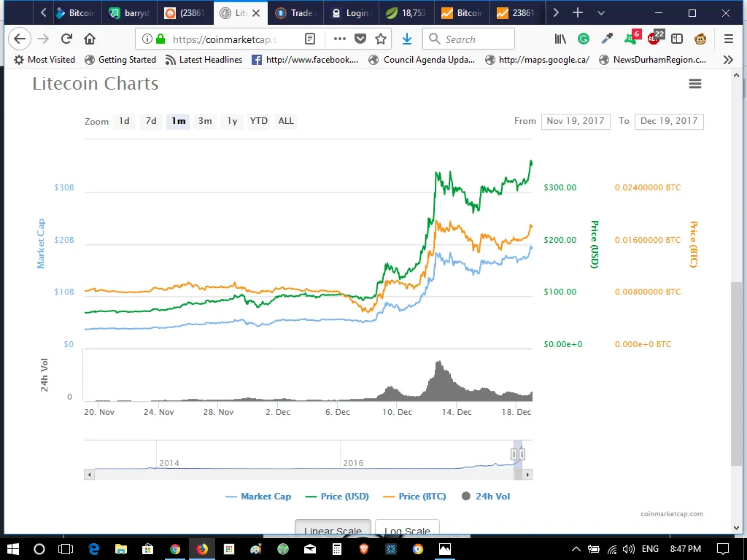Toggle Price (USD) series in legend
The image size is (747, 560).
[x=337, y=496]
